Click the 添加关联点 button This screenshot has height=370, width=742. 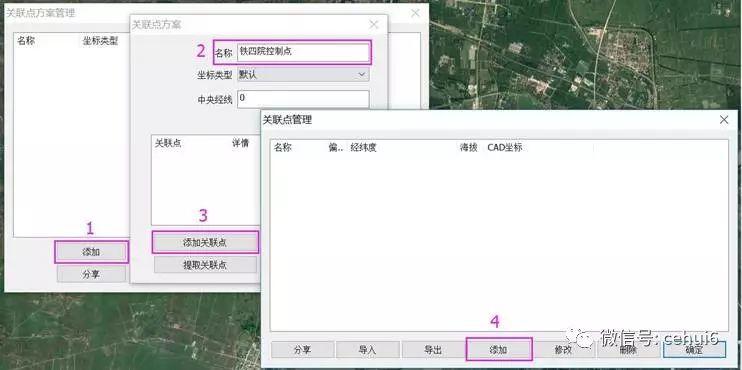pos(205,243)
